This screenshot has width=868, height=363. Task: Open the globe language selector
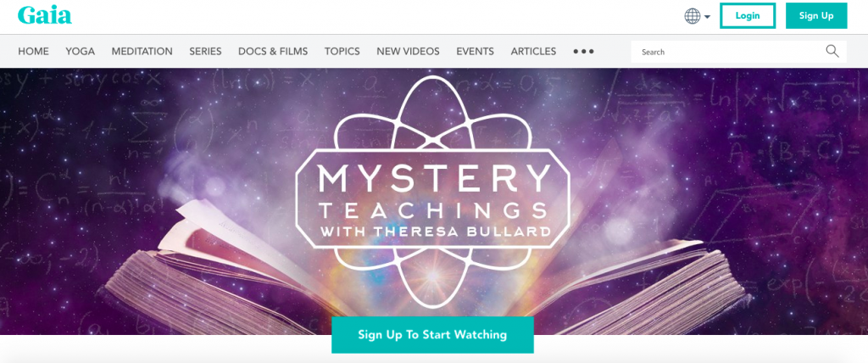pos(692,16)
